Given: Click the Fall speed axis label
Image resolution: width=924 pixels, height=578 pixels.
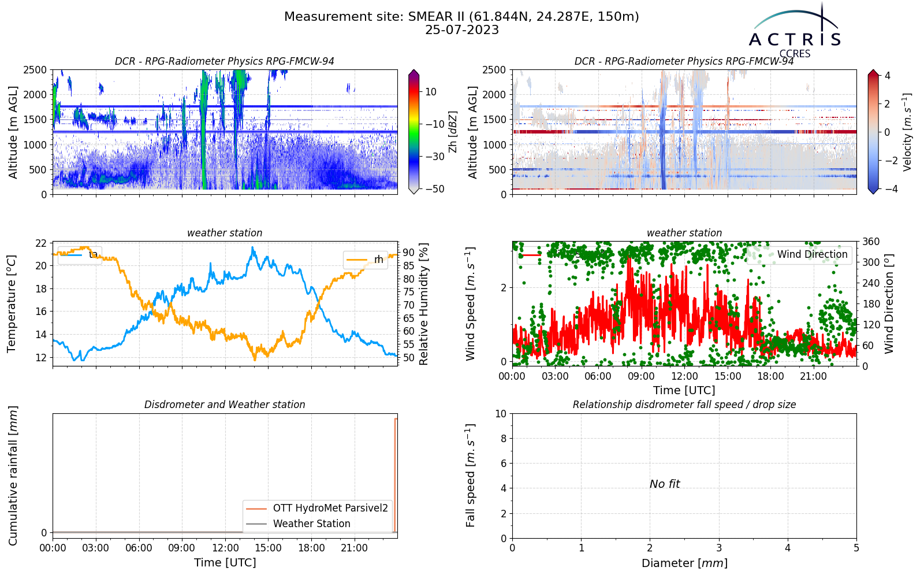Looking at the screenshot, I should [471, 476].
